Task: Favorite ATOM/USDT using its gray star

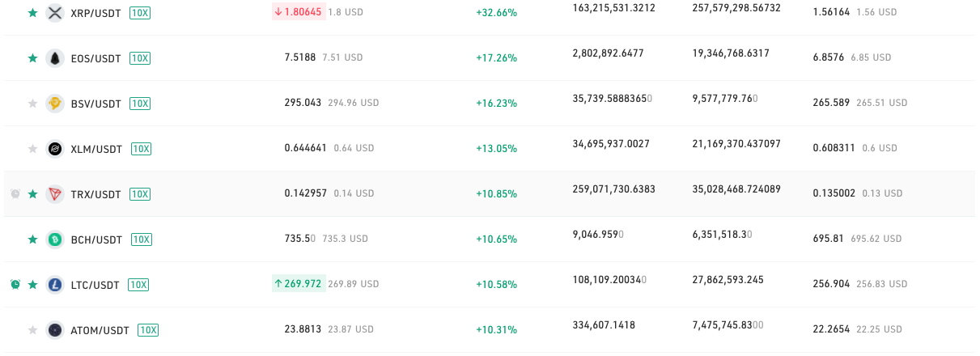Action: 33,330
